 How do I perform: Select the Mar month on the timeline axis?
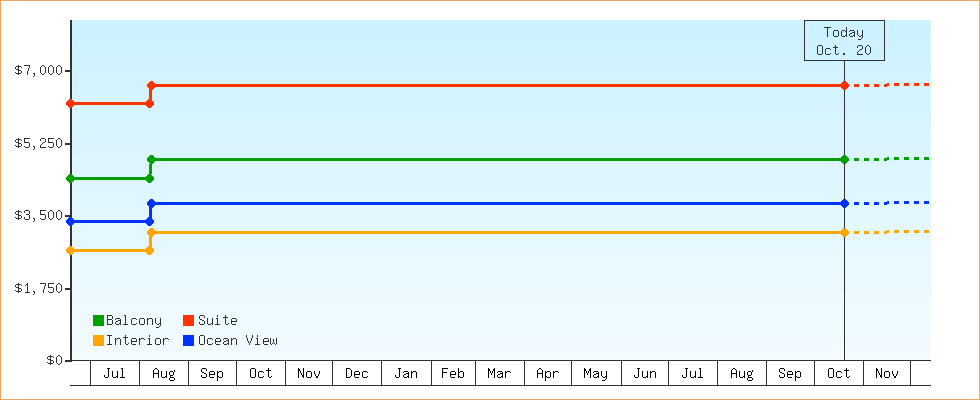499,374
